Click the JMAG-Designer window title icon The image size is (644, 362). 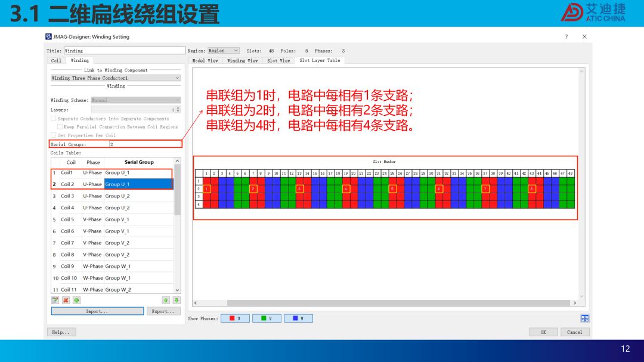coord(48,36)
